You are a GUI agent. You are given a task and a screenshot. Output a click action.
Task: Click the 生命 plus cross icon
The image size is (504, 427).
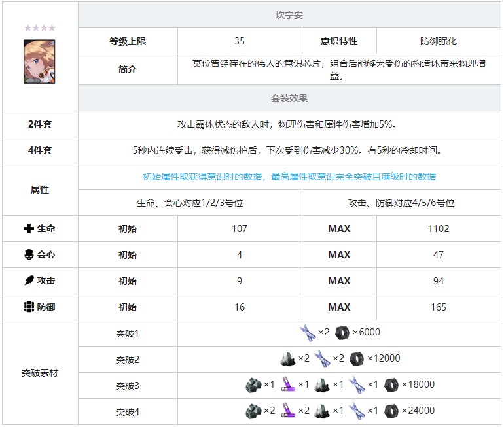tap(29, 229)
